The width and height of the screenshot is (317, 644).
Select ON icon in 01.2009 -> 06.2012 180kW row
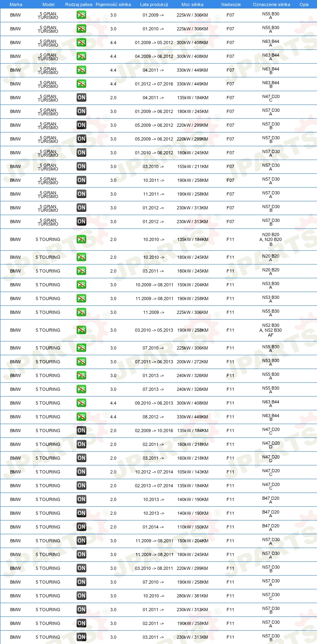tap(81, 111)
